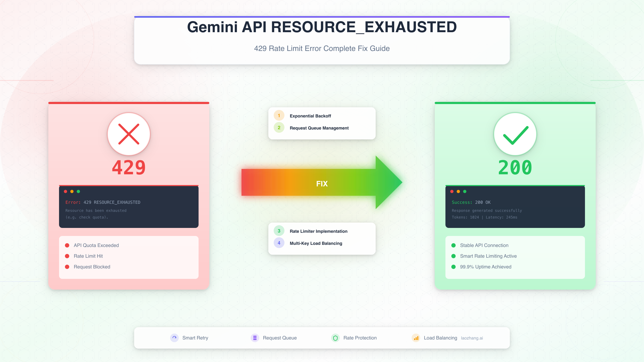Click the step 1 number badge
This screenshot has width=644, height=362.
(x=279, y=116)
